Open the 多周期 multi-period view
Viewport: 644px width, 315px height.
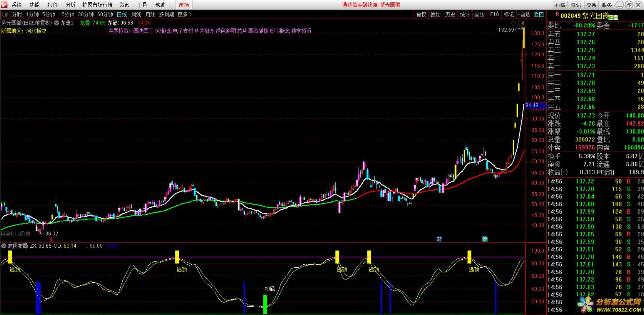click(x=166, y=14)
